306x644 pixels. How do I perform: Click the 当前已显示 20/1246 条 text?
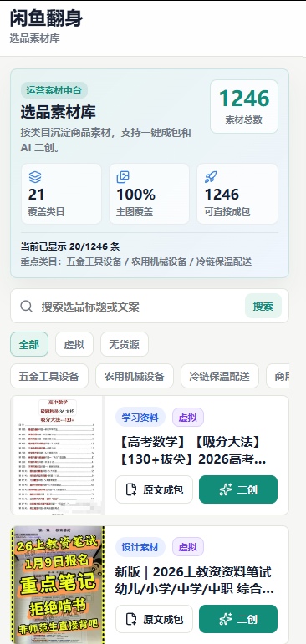[70, 247]
